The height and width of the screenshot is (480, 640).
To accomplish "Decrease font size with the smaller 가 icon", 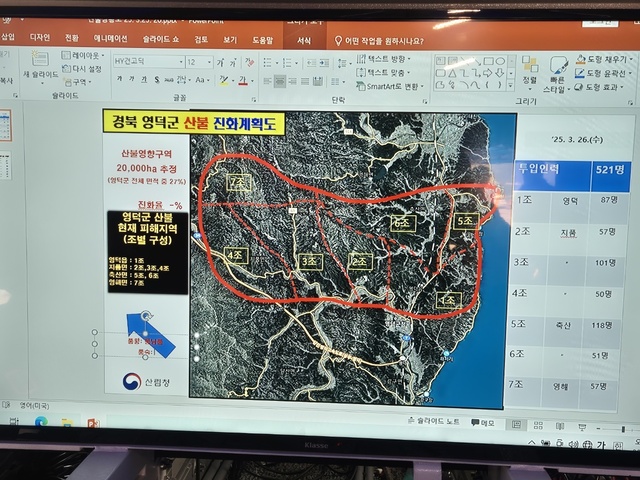I will point(233,63).
